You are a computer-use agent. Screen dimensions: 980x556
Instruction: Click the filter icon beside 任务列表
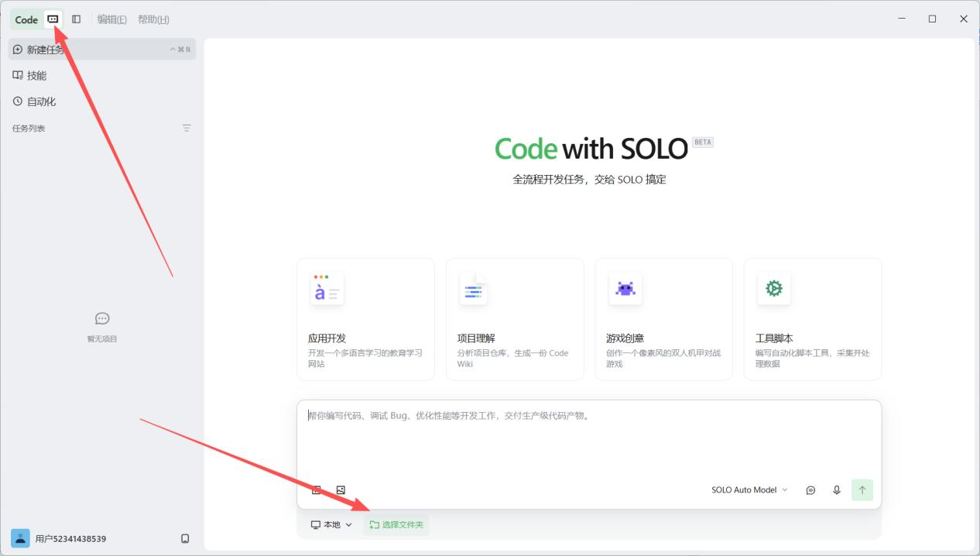(187, 129)
